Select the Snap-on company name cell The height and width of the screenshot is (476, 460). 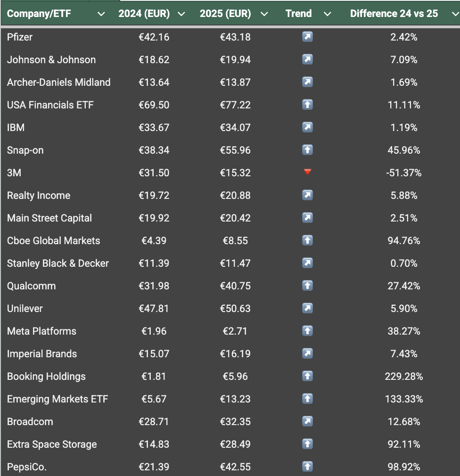tap(25, 150)
